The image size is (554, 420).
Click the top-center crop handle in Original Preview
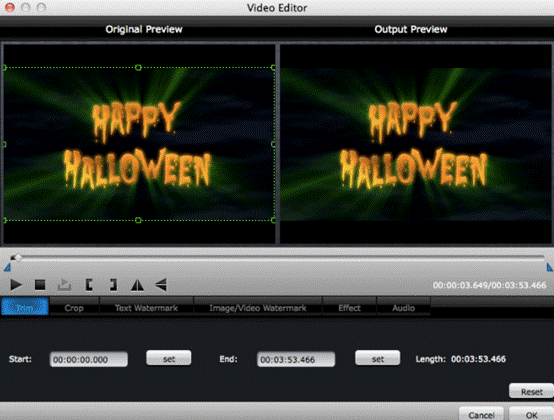(x=138, y=67)
